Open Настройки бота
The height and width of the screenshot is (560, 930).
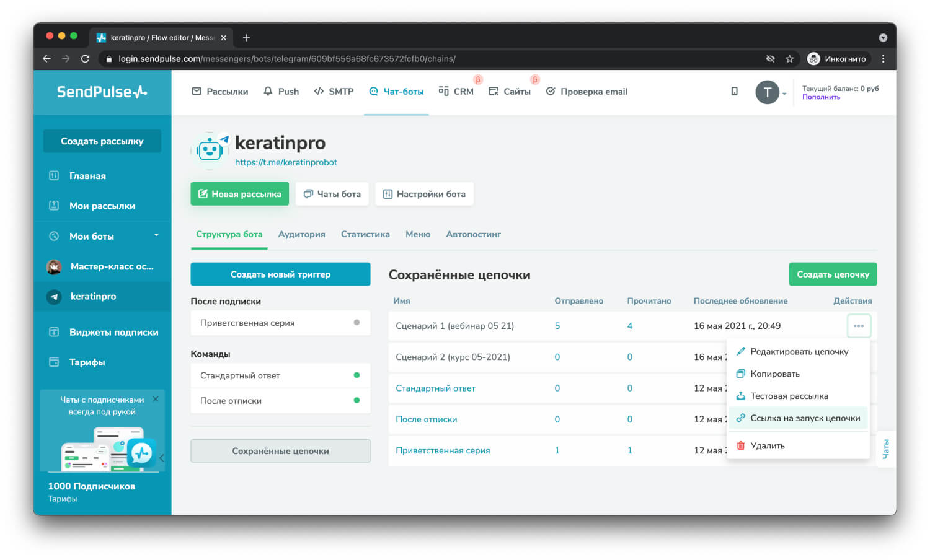click(x=424, y=194)
